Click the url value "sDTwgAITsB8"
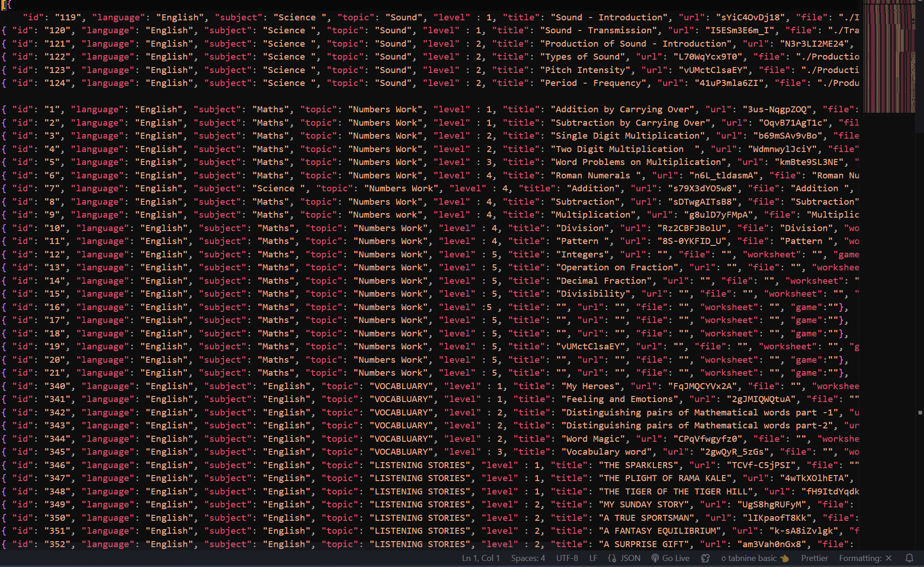Viewport: 924px width, 567px height. pyautogui.click(x=702, y=202)
